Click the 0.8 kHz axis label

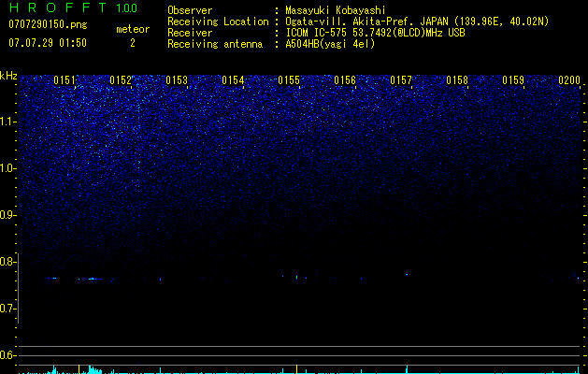click(8, 262)
